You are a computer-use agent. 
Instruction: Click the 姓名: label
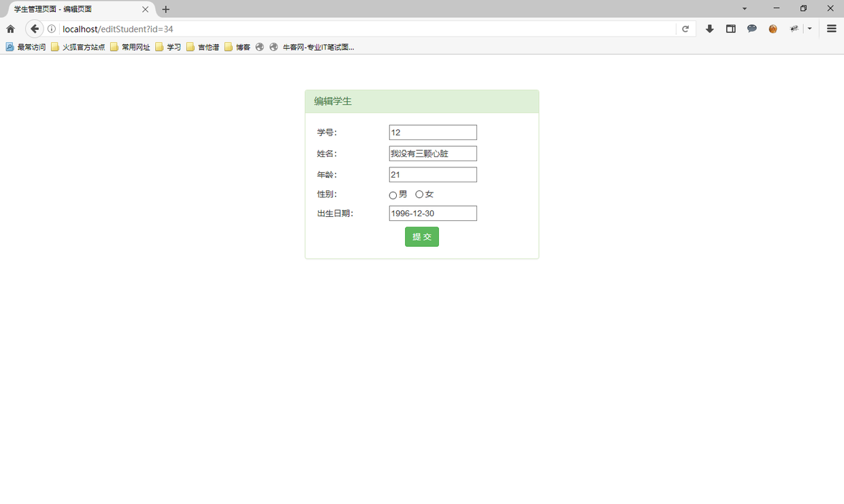(x=327, y=154)
